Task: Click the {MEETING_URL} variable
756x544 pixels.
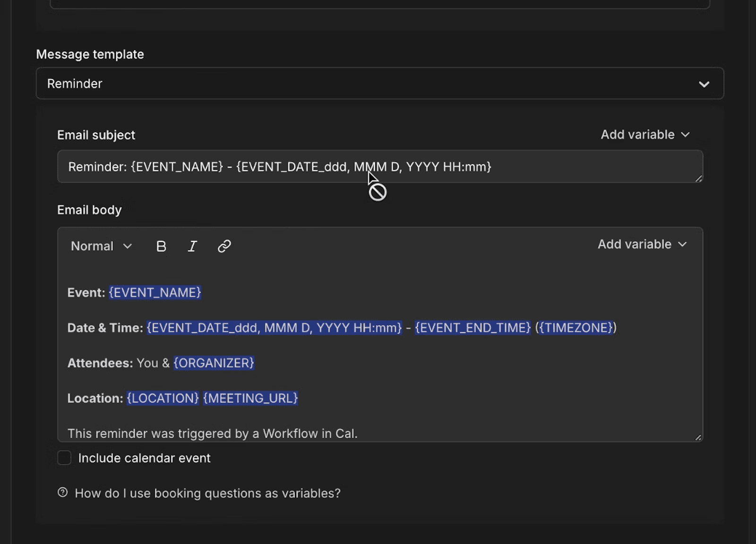Action: 250,398
